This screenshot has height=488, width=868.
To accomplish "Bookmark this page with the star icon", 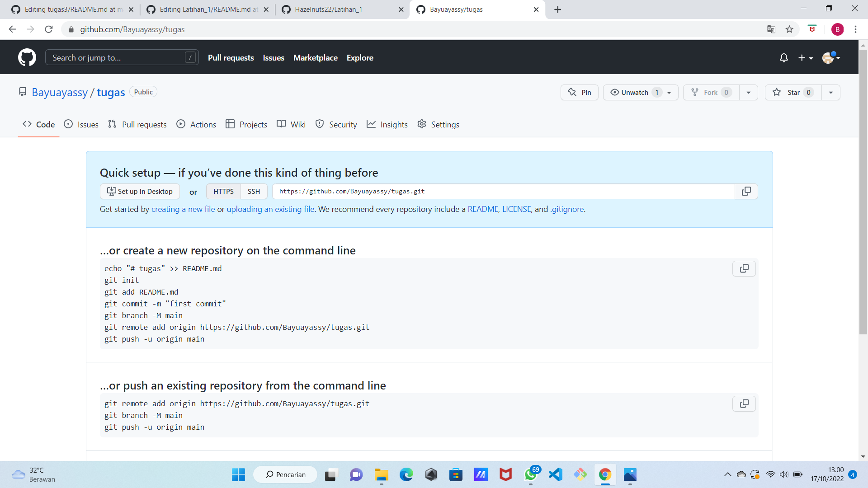I will click(x=789, y=29).
